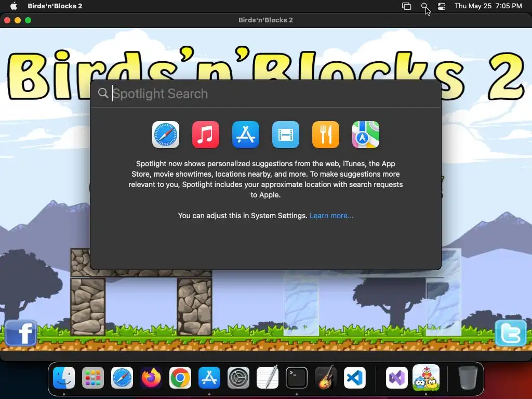Click Birds'n'Blocks 2 game icon in Dock
Image resolution: width=532 pixels, height=399 pixels.
click(426, 378)
